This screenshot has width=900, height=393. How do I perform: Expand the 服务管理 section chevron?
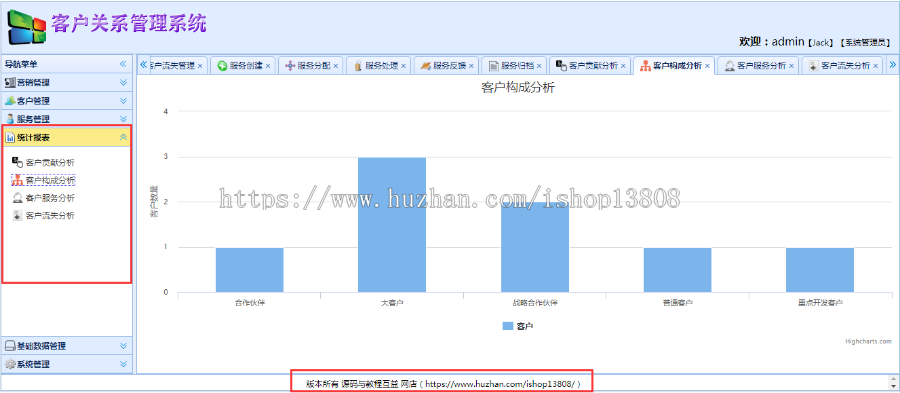pos(123,119)
